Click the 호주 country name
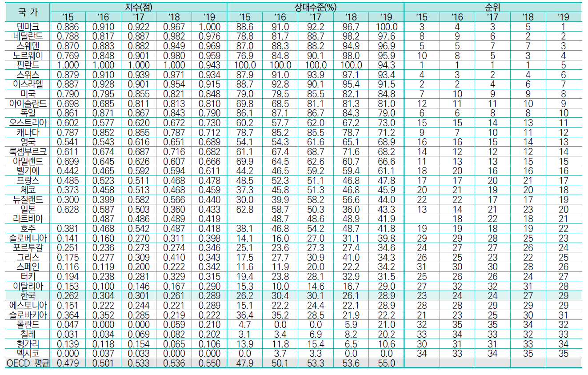 point(28,228)
